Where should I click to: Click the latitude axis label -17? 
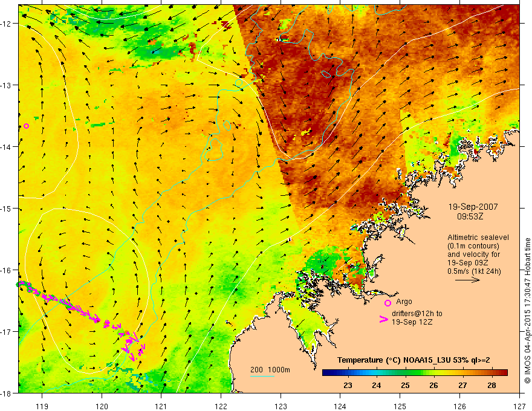[7, 332]
